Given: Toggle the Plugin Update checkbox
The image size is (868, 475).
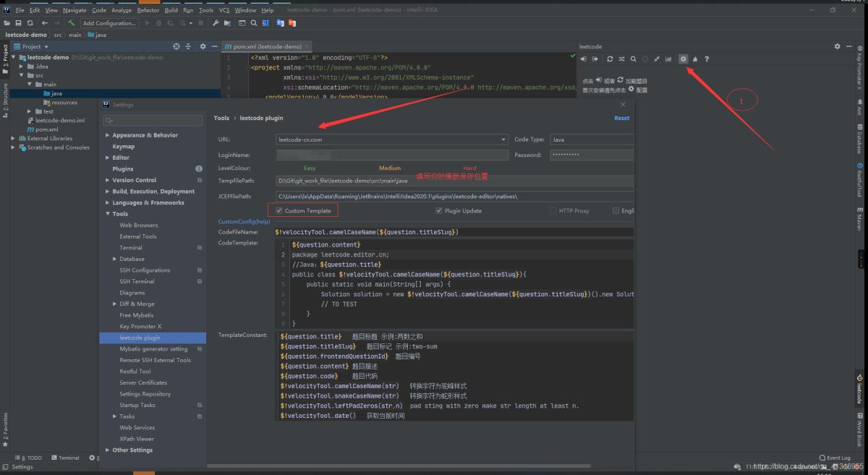Looking at the screenshot, I should pos(438,210).
